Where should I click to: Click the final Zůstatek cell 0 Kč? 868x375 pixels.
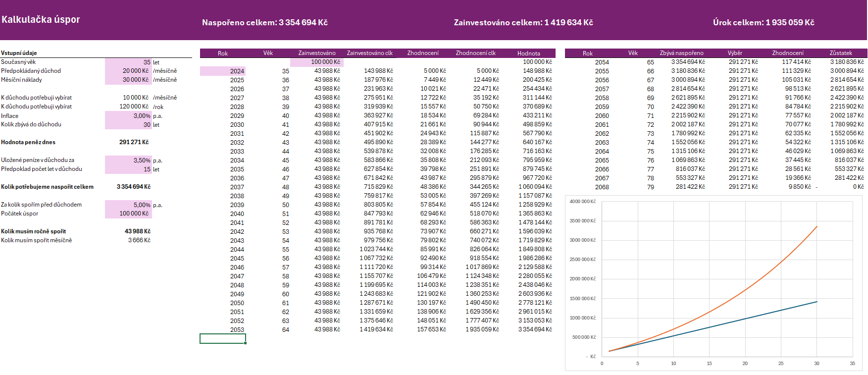[859, 187]
